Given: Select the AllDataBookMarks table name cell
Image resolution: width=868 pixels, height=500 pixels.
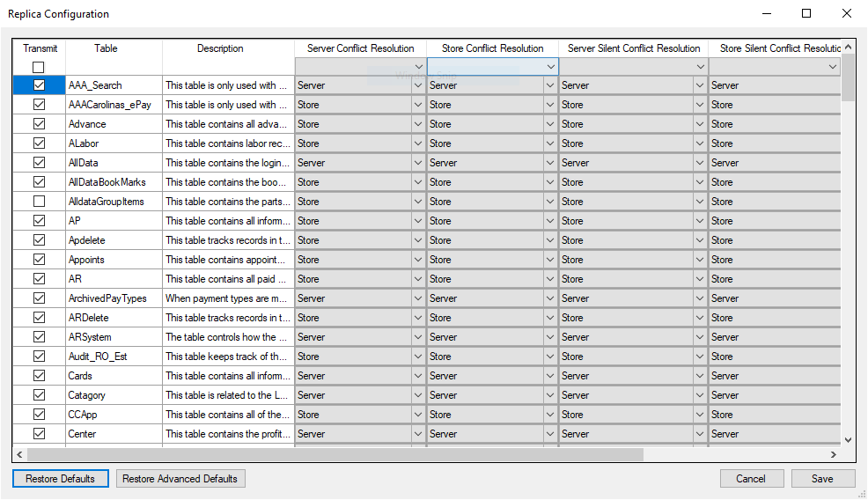Looking at the screenshot, I should click(x=114, y=182).
